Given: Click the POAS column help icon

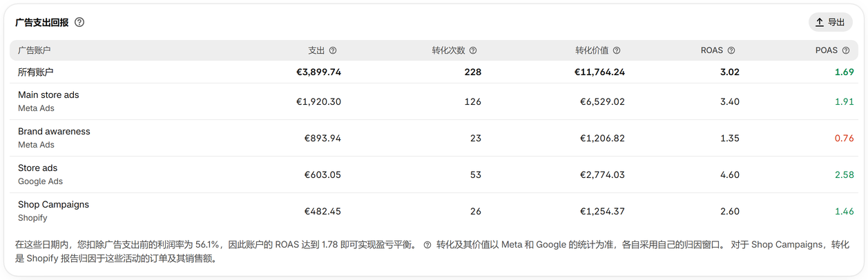Looking at the screenshot, I should tap(846, 50).
